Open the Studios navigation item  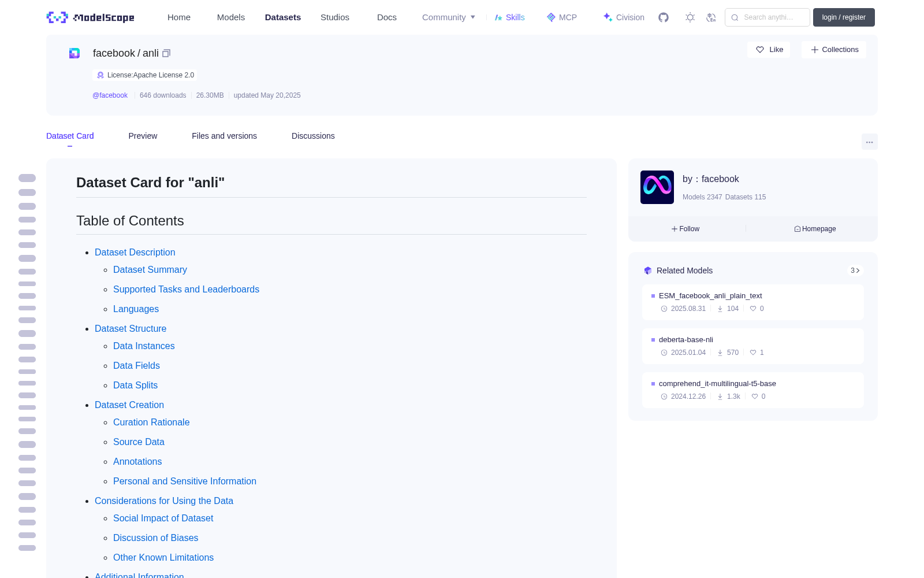335,17
